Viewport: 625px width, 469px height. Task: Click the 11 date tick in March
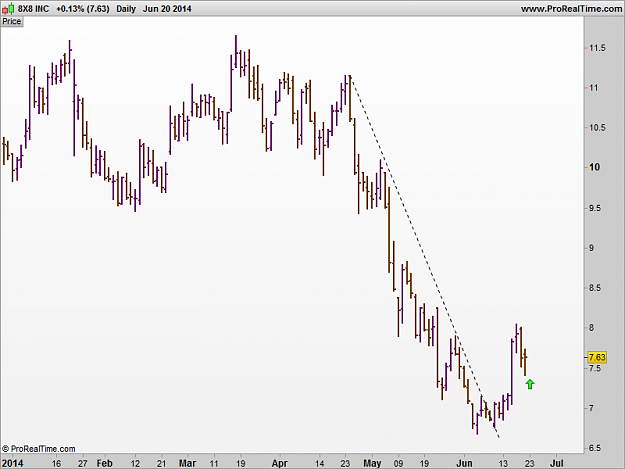tap(214, 463)
